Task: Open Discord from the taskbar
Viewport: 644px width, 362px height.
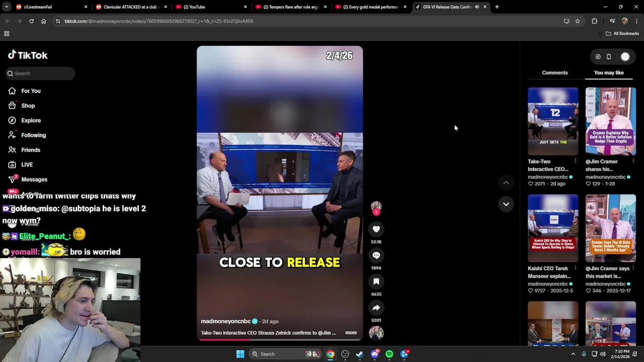Action: coord(374,354)
